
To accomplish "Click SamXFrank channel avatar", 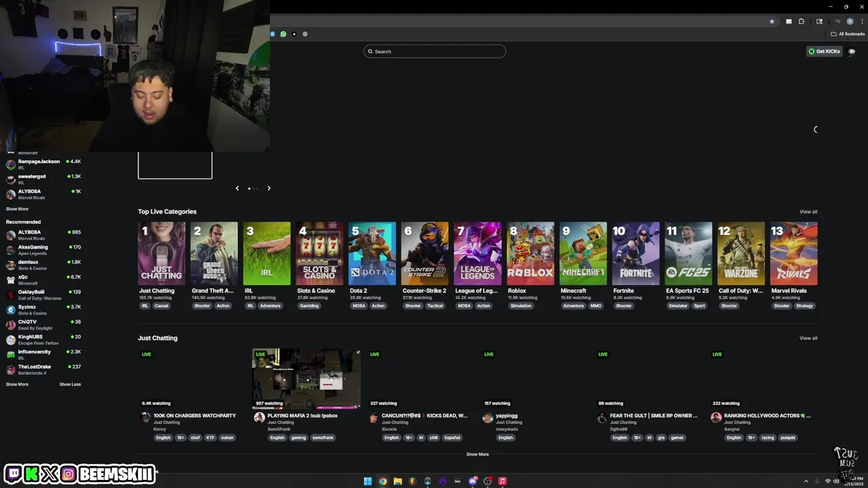I will [259, 418].
